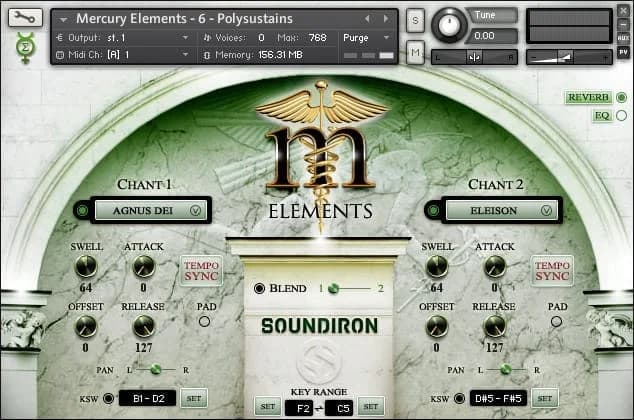This screenshot has height=420, width=634.
Task: Toggle the EQ radio button
Action: click(x=621, y=116)
